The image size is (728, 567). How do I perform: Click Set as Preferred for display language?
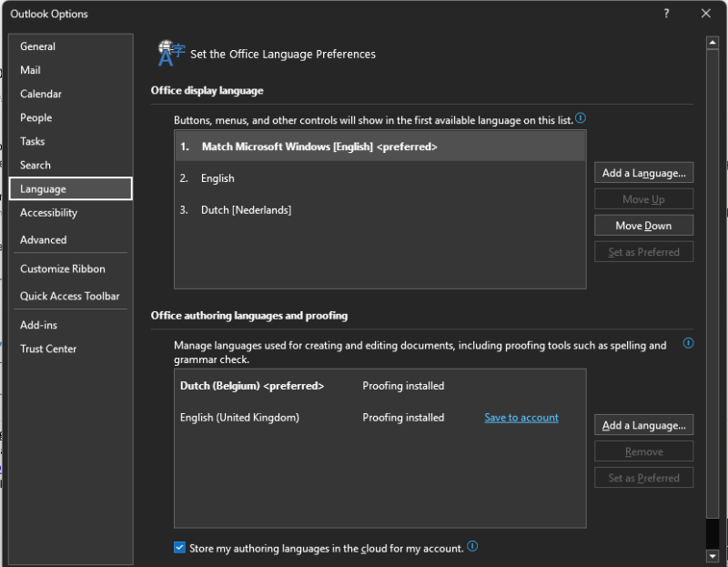click(643, 252)
